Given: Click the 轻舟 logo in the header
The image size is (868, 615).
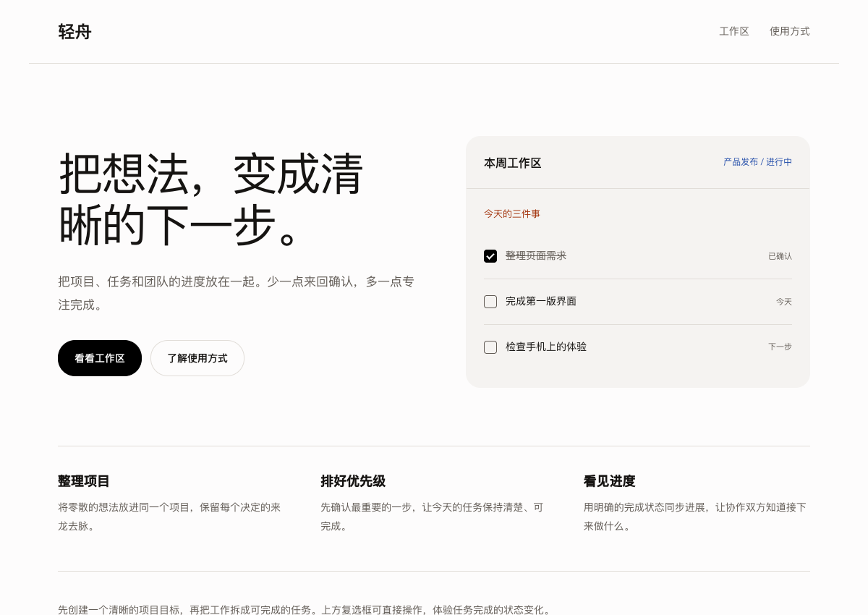Looking at the screenshot, I should 75,32.
